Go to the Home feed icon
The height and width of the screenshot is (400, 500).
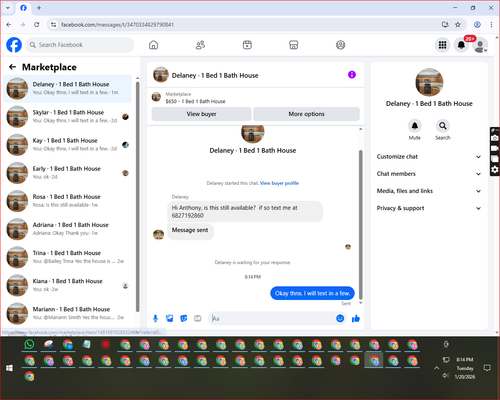click(x=153, y=45)
